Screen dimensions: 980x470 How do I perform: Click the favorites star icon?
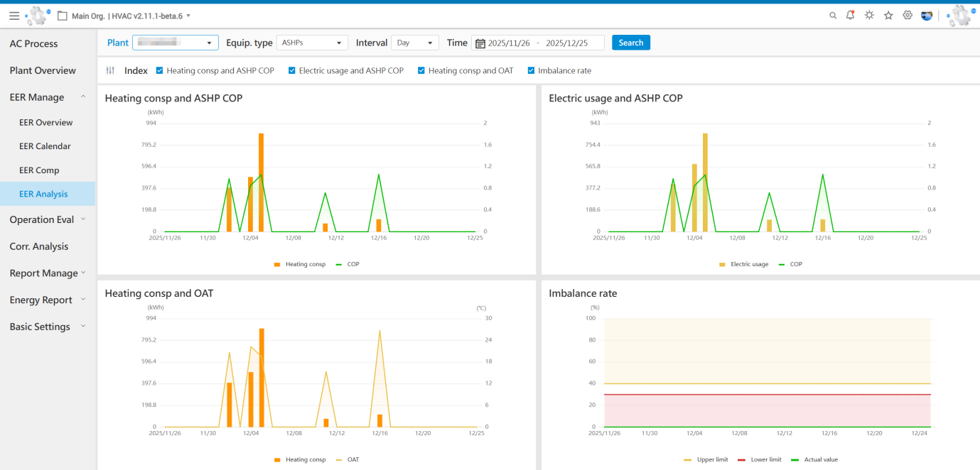(x=888, y=16)
